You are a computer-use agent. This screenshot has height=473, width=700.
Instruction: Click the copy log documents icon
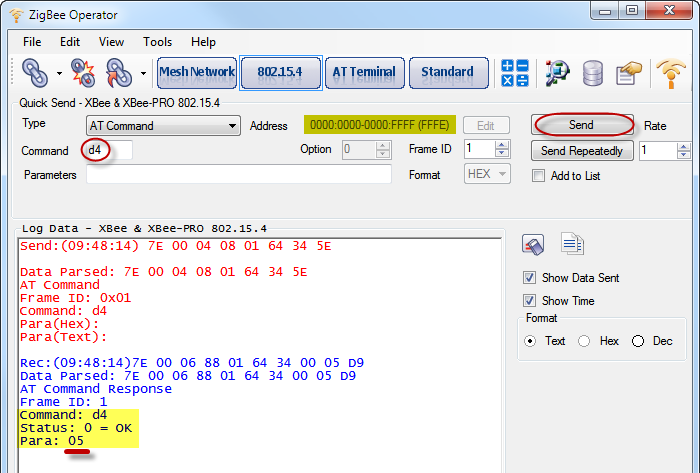572,244
